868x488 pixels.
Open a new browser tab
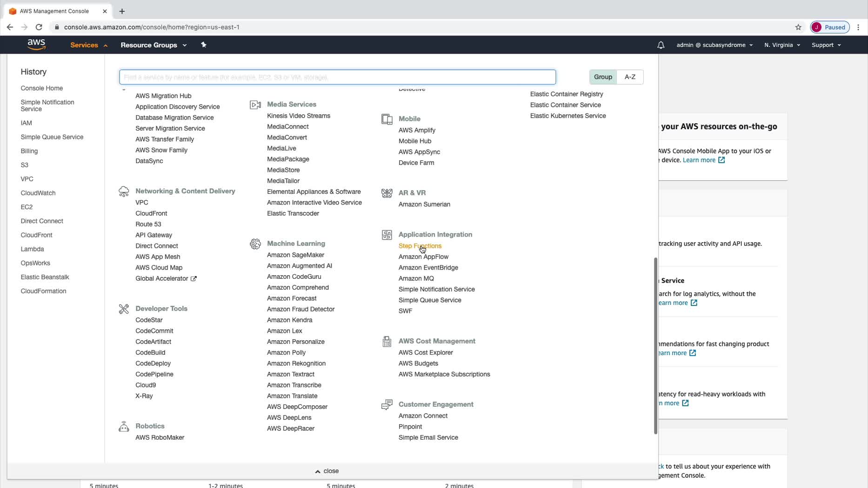pos(122,11)
